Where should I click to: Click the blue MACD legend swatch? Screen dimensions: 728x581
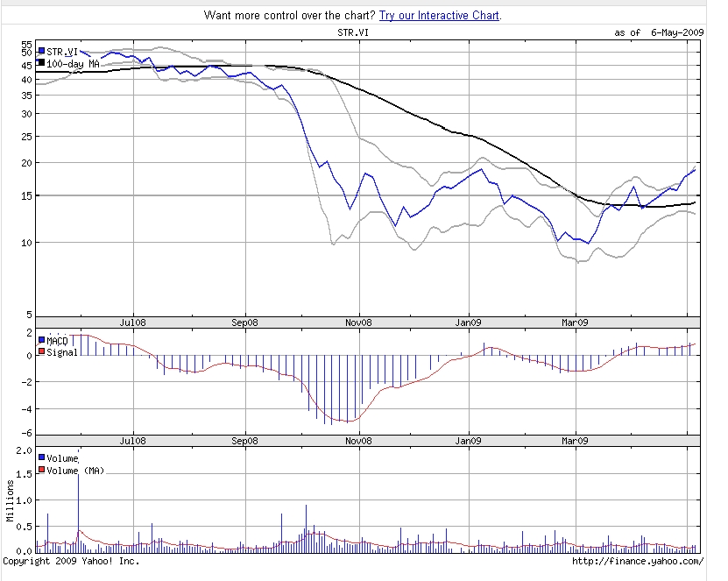point(41,340)
